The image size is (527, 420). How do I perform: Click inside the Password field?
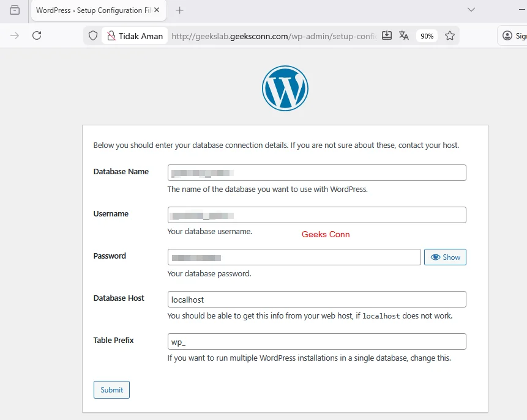tap(294, 257)
